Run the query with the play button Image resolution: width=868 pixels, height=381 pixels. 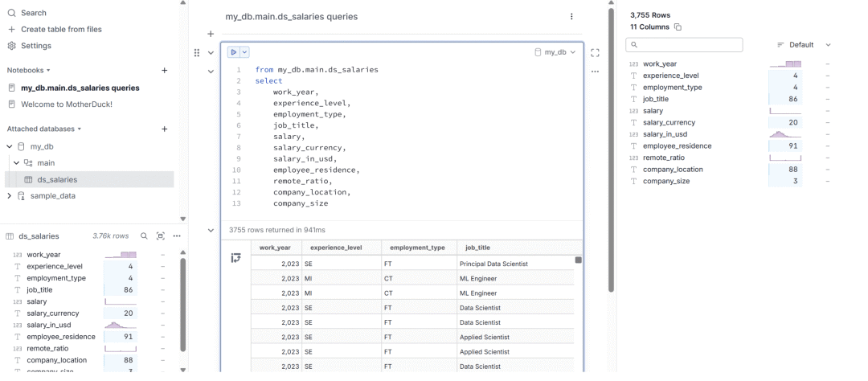click(x=233, y=52)
